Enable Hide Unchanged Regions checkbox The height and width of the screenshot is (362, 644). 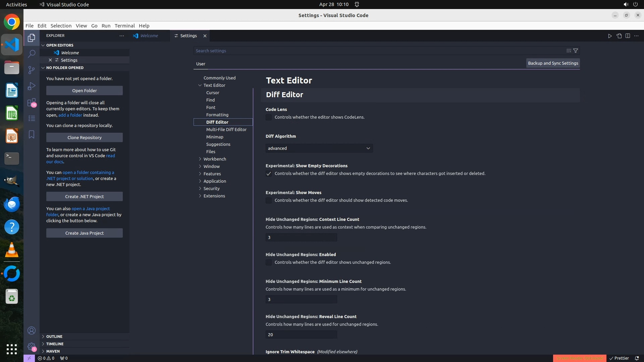click(269, 262)
